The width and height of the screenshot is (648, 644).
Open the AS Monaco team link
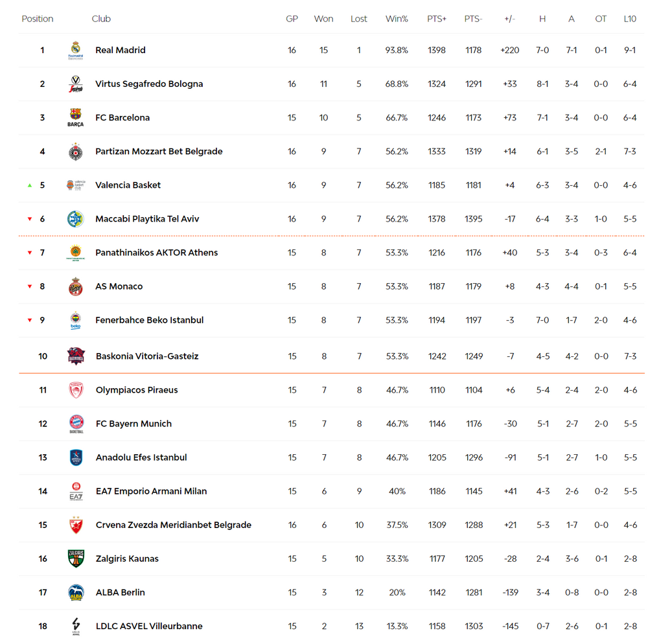(119, 286)
